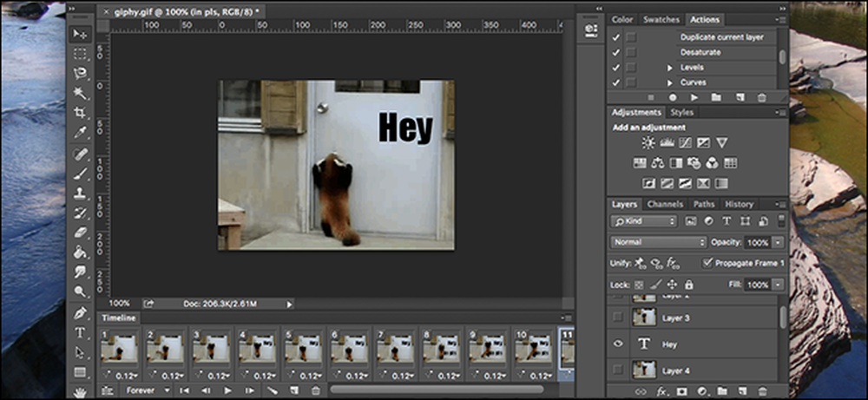Toggle the Desaturate action checkmark
Image resolution: width=868 pixels, height=400 pixels.
(x=615, y=53)
